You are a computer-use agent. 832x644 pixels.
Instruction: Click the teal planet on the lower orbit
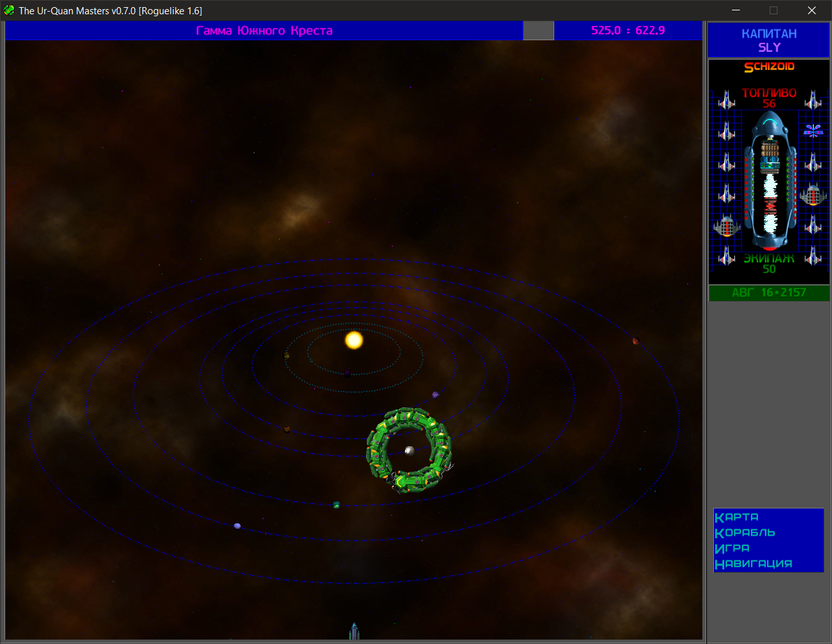pos(336,505)
